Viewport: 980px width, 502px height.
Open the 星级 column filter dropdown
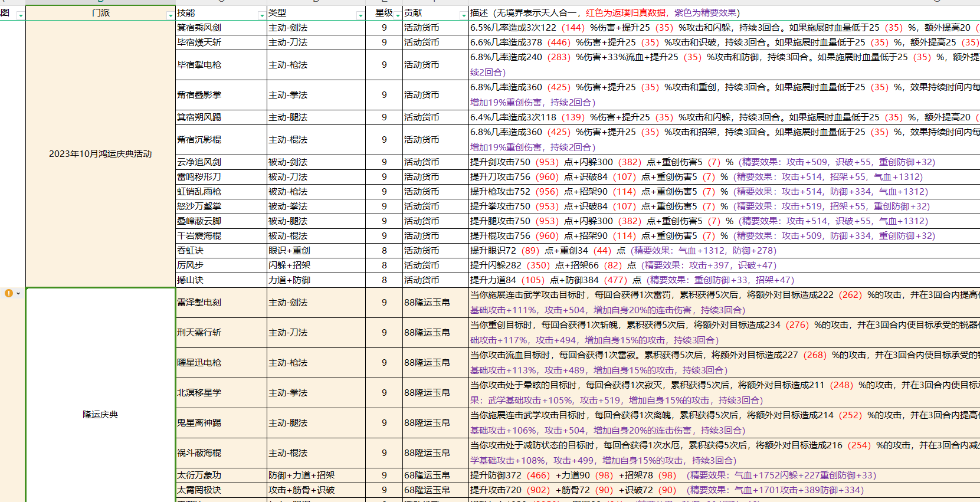click(x=398, y=15)
